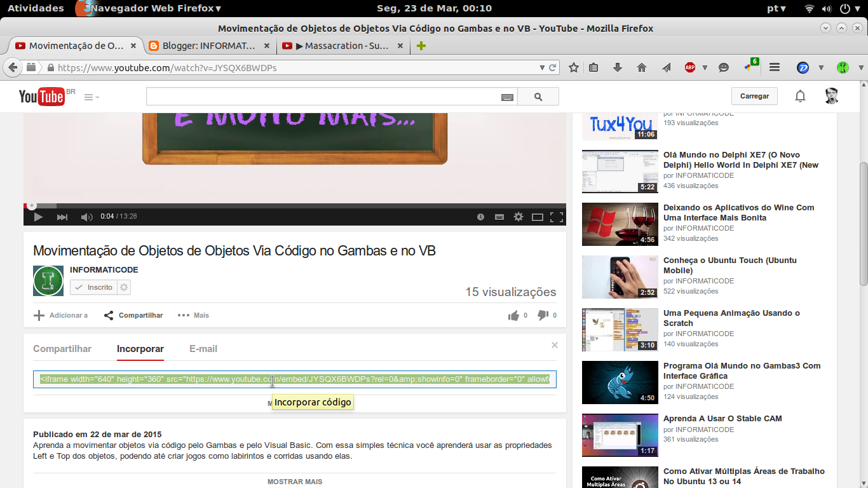
Task: Go to Firefox home page icon
Action: pos(642,67)
